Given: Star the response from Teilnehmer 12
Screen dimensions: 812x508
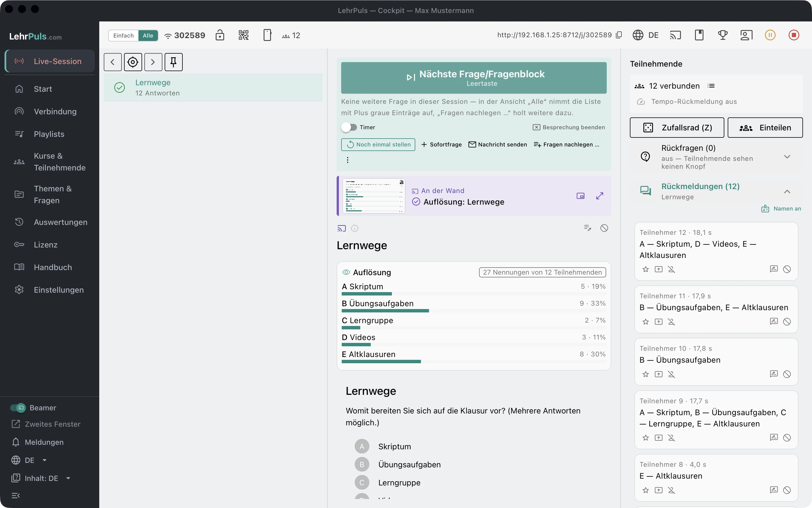Looking at the screenshot, I should click(646, 269).
